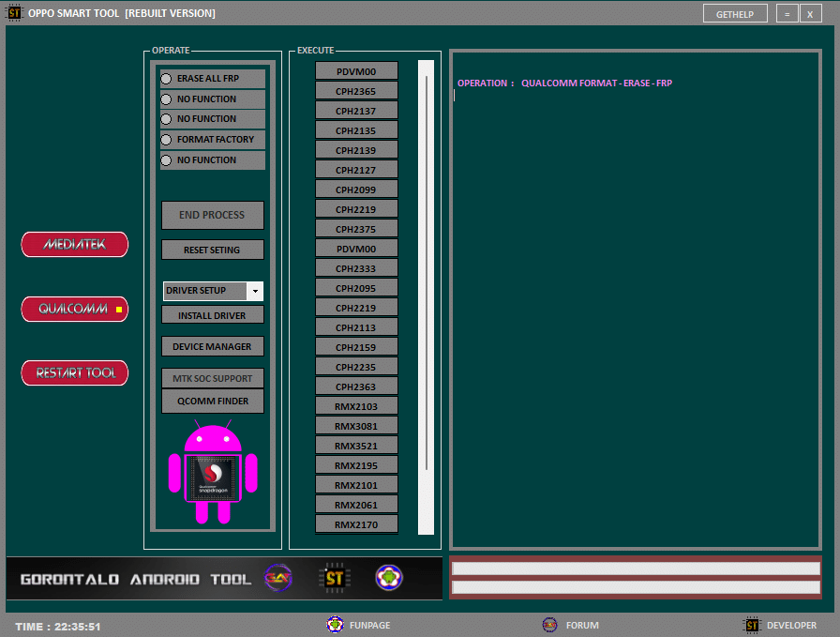The image size is (840, 637).
Task: Click the TIME : 22:35:51 status text
Action: pyautogui.click(x=58, y=627)
